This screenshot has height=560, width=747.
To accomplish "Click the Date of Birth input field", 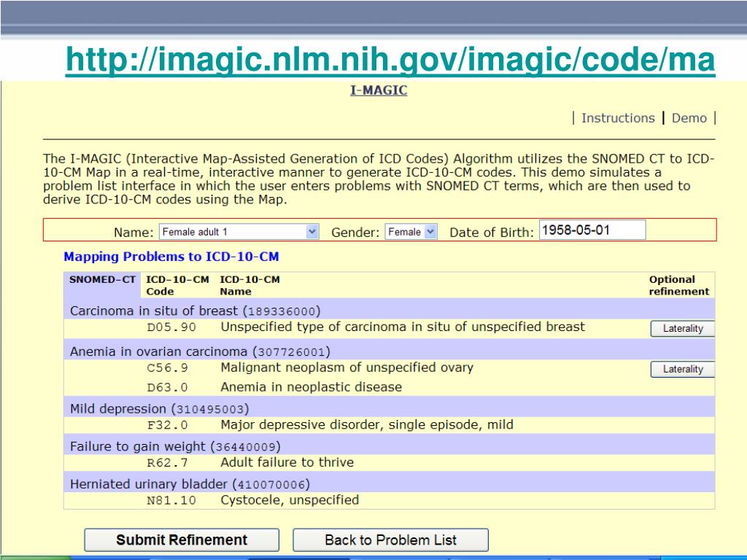I will click(592, 230).
